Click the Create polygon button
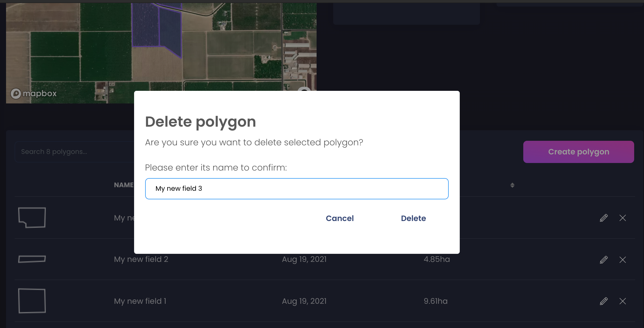 click(578, 152)
